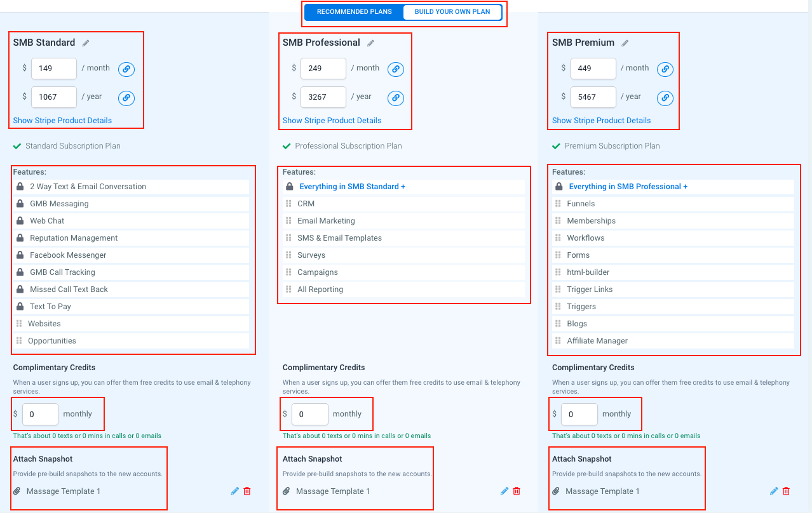Image resolution: width=812 pixels, height=513 pixels.
Task: Click SMB Standard monthly price field 149
Action: tap(54, 69)
